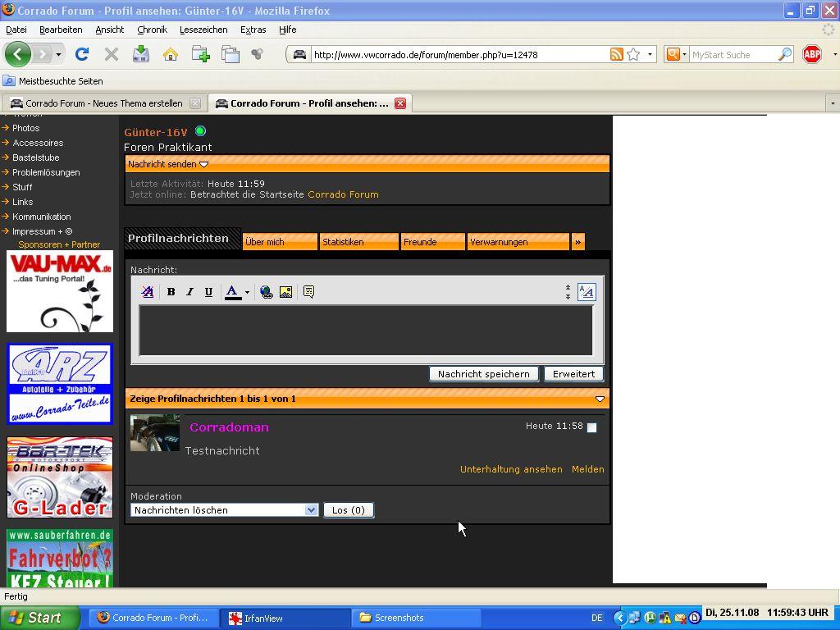Screen dimensions: 840x630
Task: Switch editor mode with the A/A toggle
Action: (x=587, y=292)
